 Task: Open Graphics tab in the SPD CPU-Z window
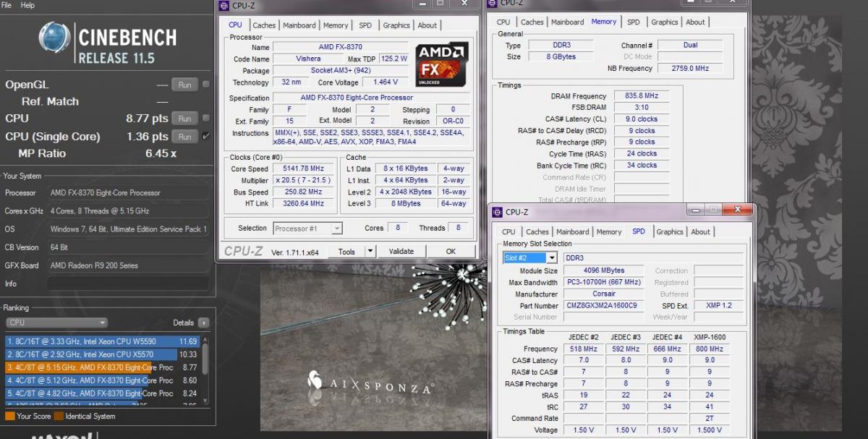click(670, 232)
